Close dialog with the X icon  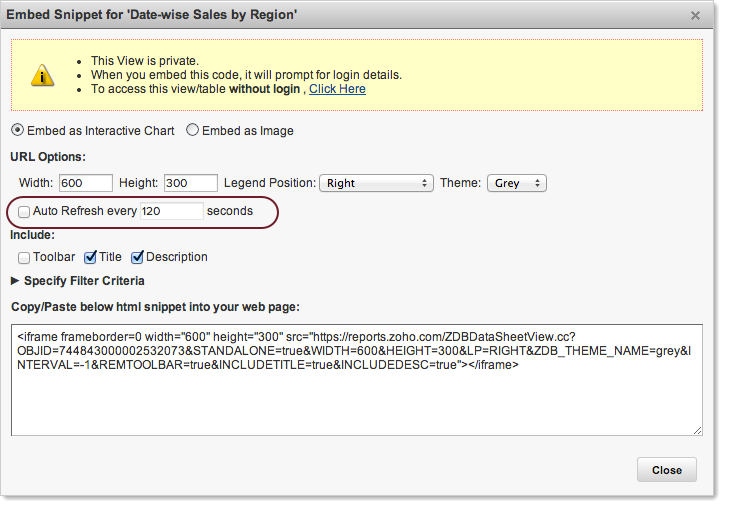point(696,15)
